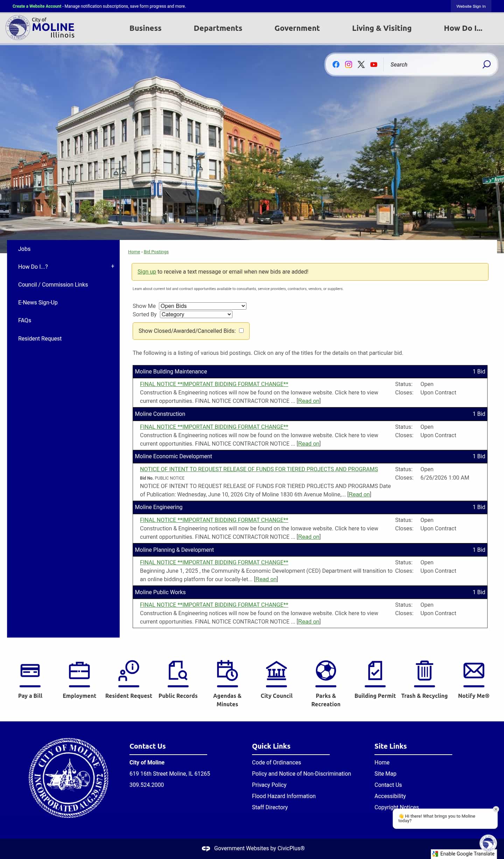The height and width of the screenshot is (859, 504).
Task: Click the Website Sign In button
Action: click(x=471, y=6)
